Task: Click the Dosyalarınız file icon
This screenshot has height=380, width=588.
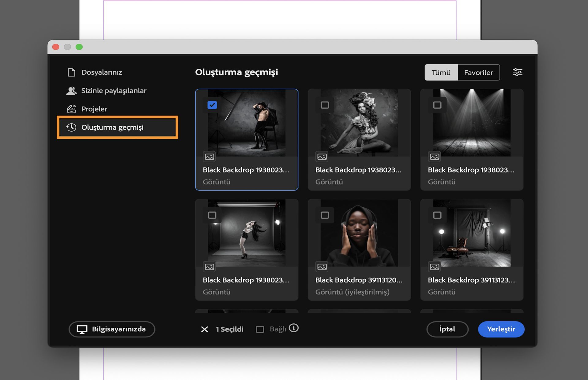Action: click(71, 72)
